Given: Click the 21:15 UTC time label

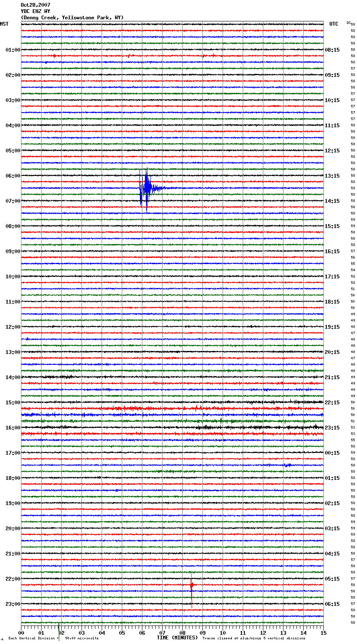Looking at the screenshot, I should pos(332,377).
